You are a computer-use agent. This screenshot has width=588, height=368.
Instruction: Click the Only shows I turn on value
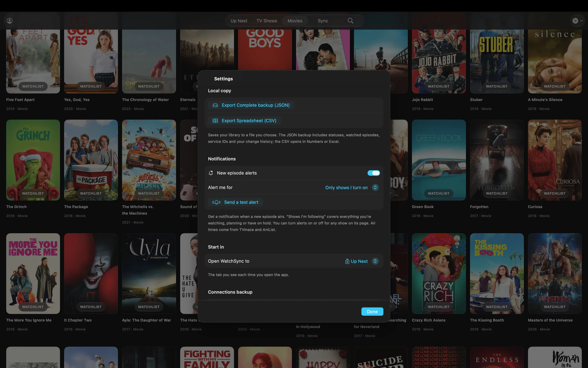click(x=346, y=188)
